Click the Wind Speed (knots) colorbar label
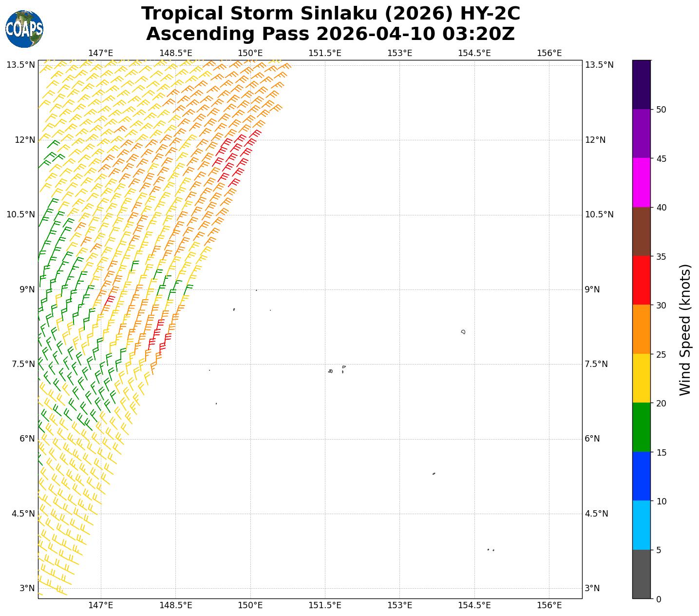This screenshot has width=699, height=616. tap(685, 330)
